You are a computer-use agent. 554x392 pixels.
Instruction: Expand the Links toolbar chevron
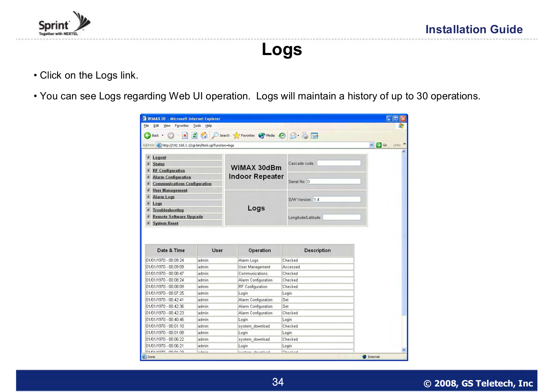[404, 144]
